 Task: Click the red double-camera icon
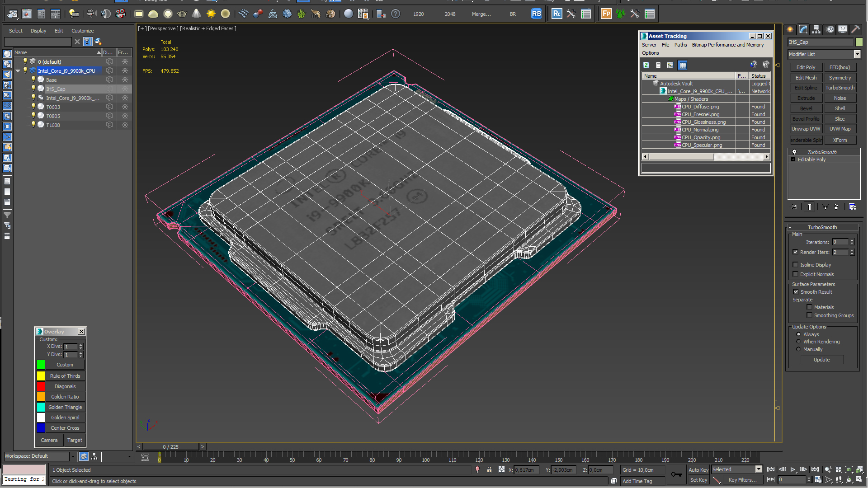[x=120, y=14]
